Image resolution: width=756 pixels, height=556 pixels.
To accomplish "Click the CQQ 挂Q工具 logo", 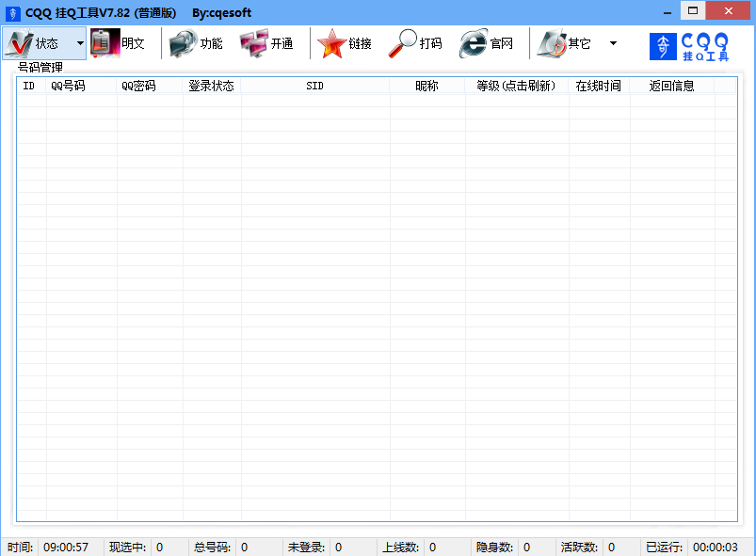I will click(690, 44).
